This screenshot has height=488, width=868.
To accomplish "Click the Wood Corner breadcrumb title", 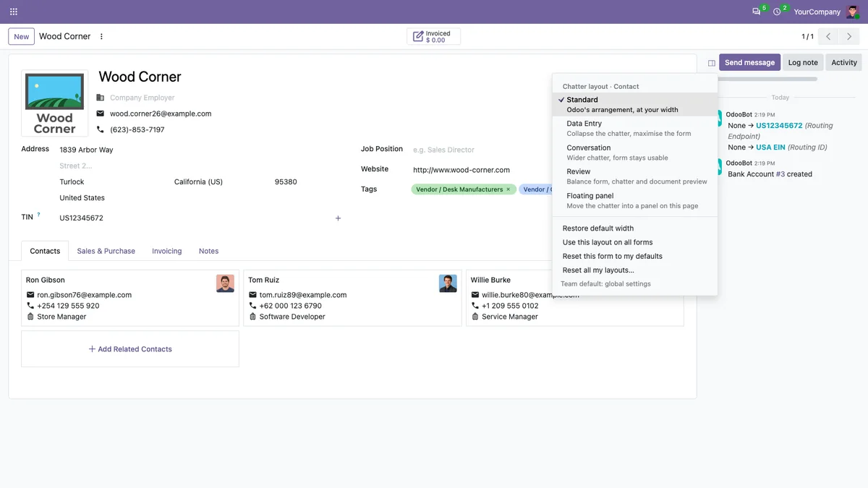I will tap(65, 36).
